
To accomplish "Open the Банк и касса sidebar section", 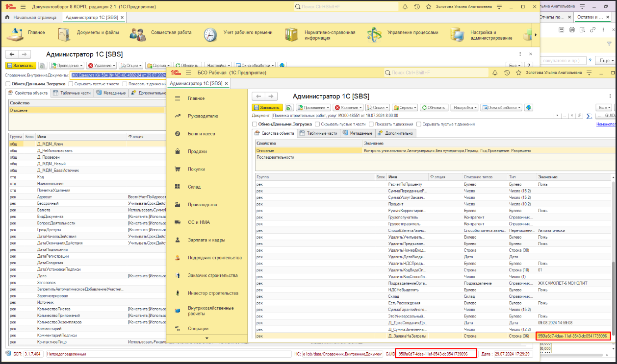I will 201,134.
